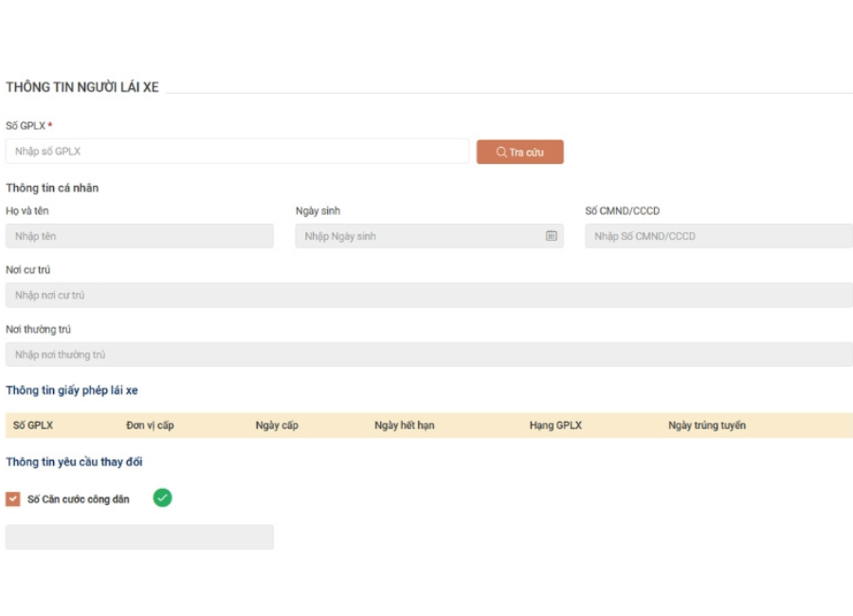Click the THÔNG TIN NGƯỜI LÁI XE title
Screen dimensions: 853x616
[82, 87]
